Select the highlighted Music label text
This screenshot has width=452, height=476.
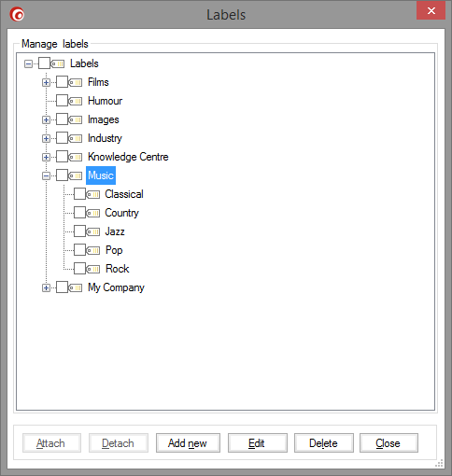coord(101,175)
